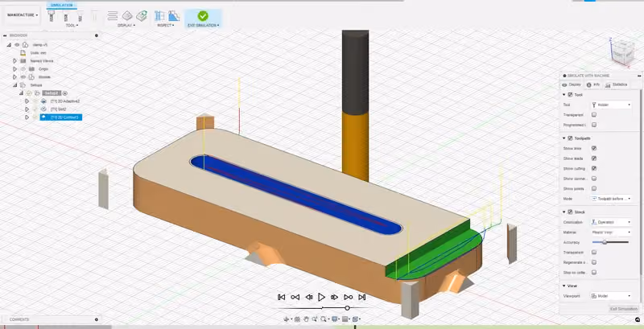The height and width of the screenshot is (329, 644).
Task: Collapse the Setups tree node
Action: pyautogui.click(x=14, y=85)
